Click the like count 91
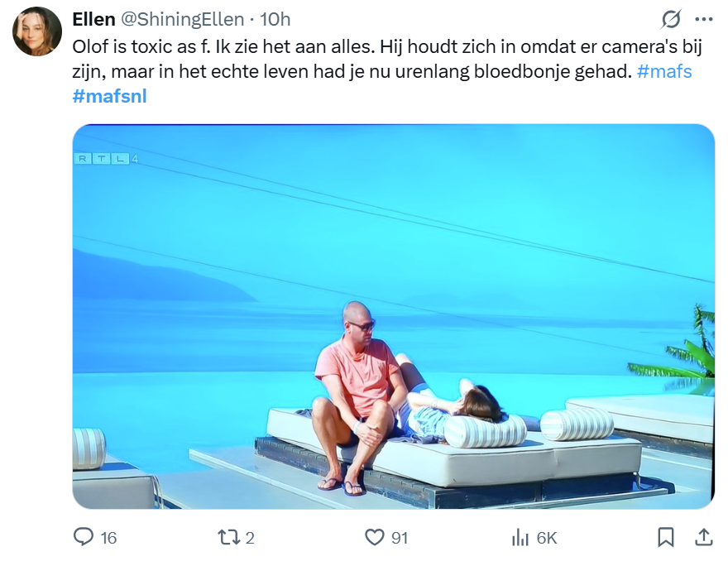Image resolution: width=728 pixels, height=561 pixels. 400,538
